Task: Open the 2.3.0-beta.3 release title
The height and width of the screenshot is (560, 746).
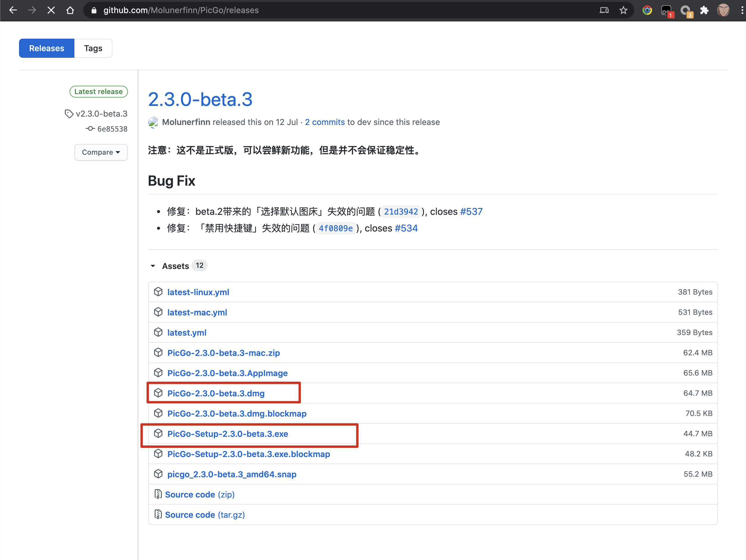Action: pyautogui.click(x=200, y=99)
